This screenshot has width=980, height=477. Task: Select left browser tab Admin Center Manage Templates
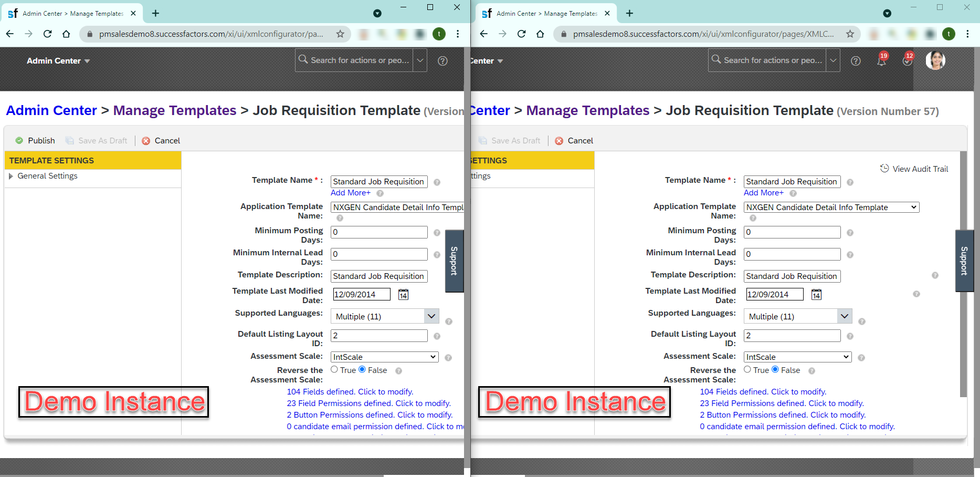pos(71,14)
